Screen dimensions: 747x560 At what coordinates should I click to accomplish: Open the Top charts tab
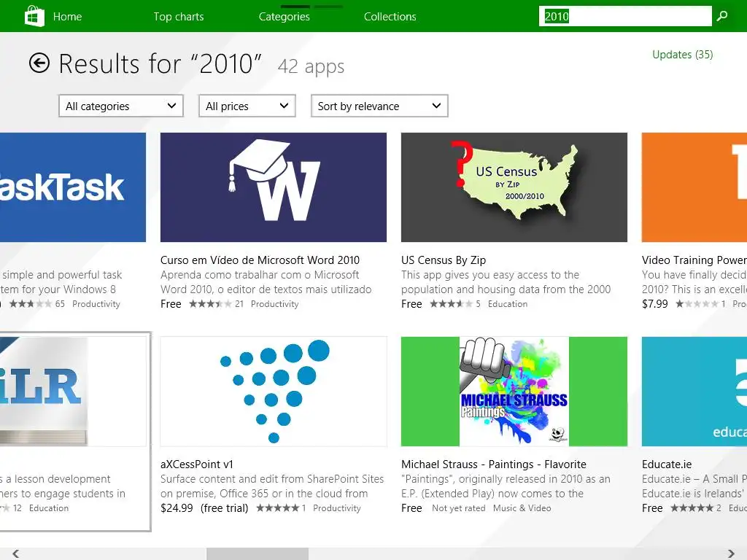tap(178, 17)
